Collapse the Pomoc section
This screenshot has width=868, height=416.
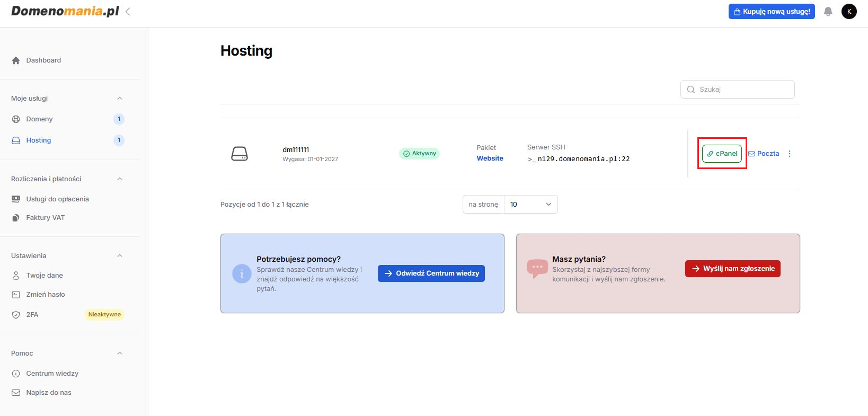[120, 353]
